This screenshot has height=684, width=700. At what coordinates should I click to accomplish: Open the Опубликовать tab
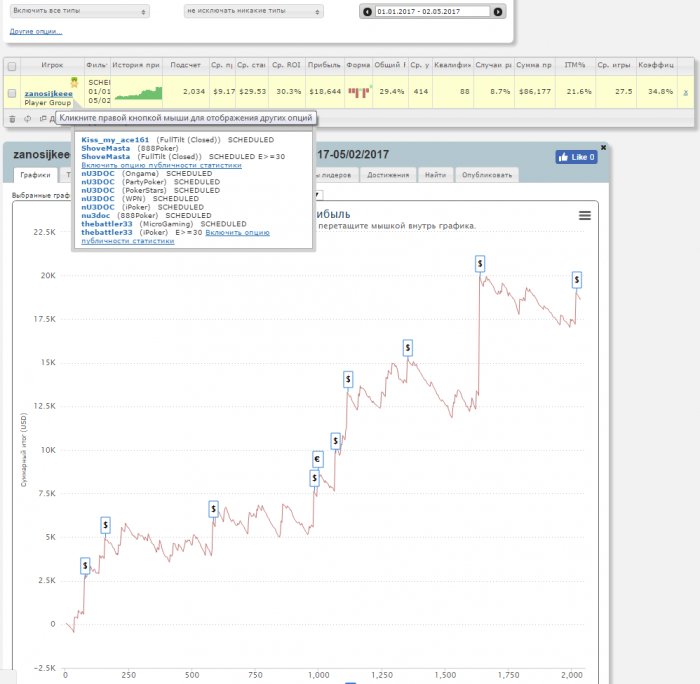[487, 175]
